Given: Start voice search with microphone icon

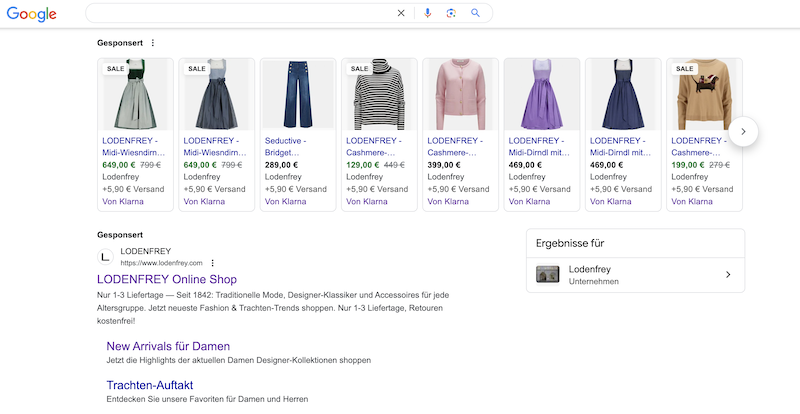Looking at the screenshot, I should tap(428, 13).
